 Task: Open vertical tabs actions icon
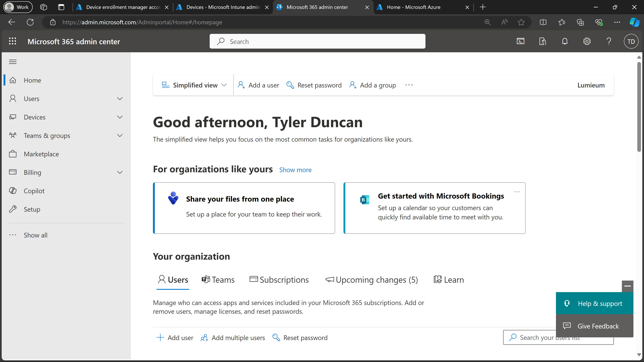pyautogui.click(x=61, y=7)
